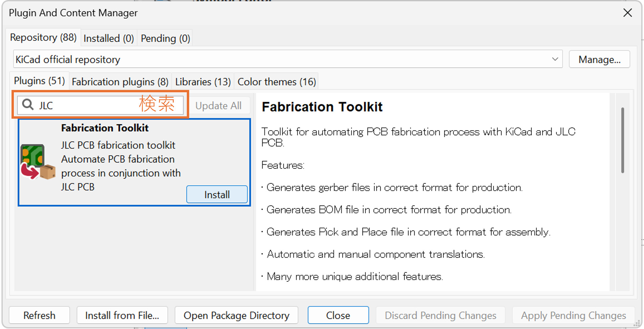
Task: Click Discard Pending Changes button
Action: click(x=440, y=315)
